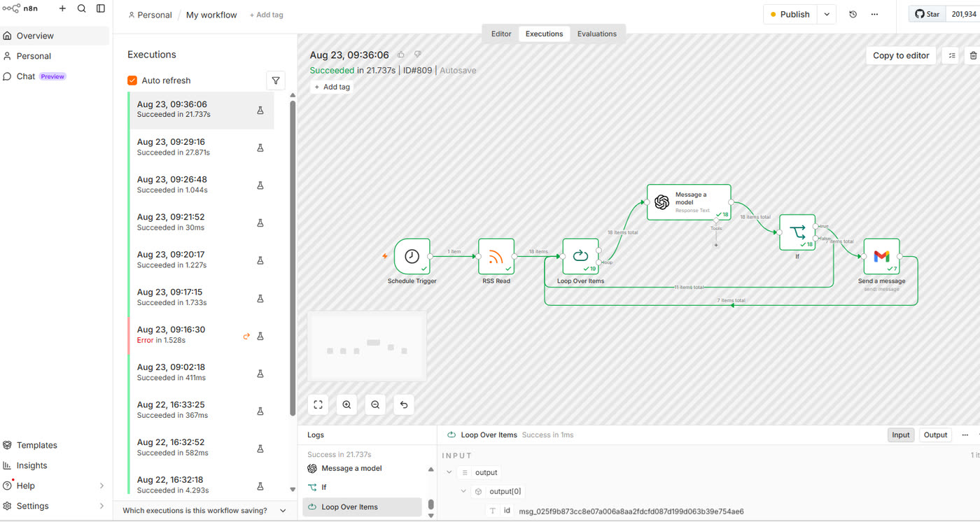Expand the Settings submenu chevron

coord(101,506)
